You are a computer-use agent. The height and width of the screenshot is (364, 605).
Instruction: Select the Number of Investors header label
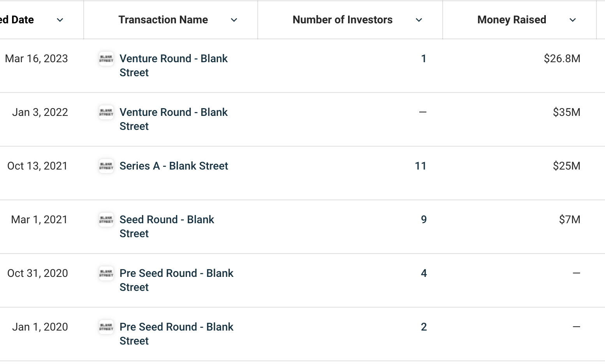[x=343, y=20]
